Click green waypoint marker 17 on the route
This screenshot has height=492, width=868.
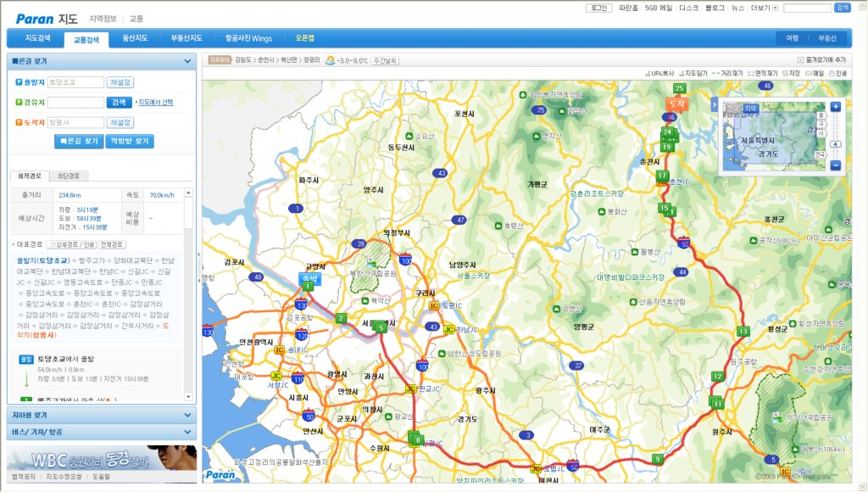coord(662,176)
